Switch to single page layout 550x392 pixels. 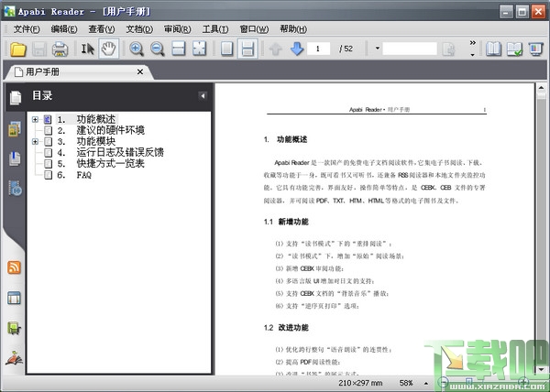[226, 49]
